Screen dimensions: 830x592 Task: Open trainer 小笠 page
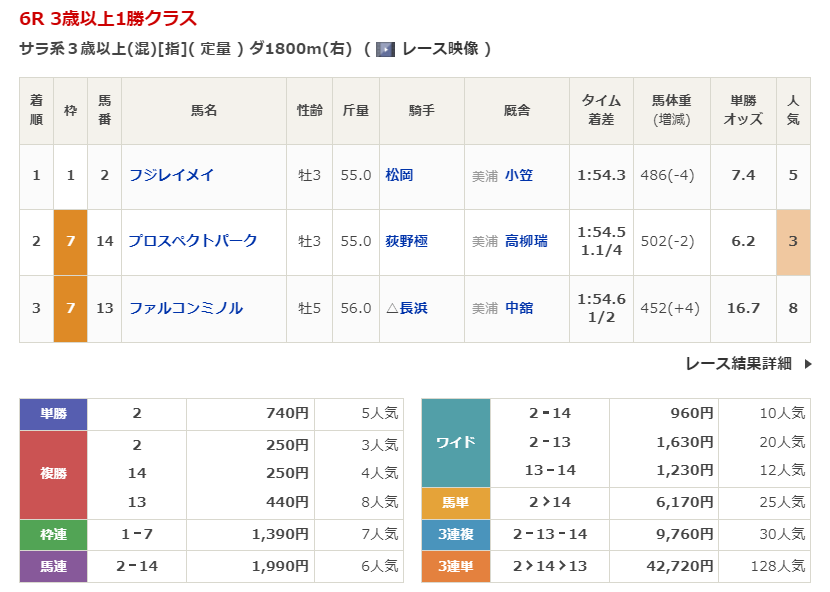(519, 175)
